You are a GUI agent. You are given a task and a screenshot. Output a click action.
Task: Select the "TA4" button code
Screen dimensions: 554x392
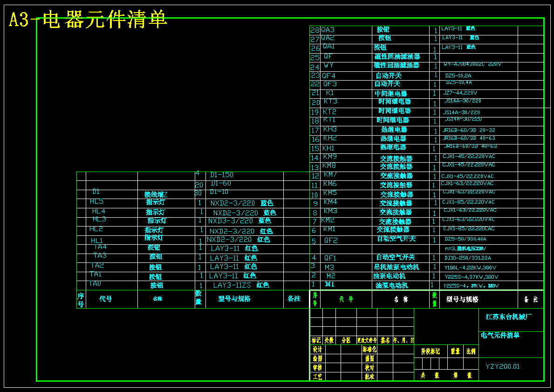coord(100,247)
